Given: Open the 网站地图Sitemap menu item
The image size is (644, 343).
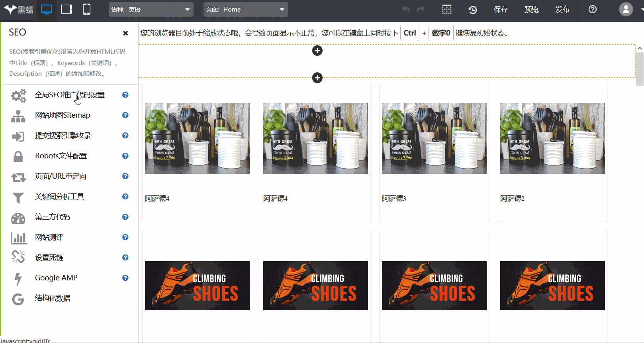Looking at the screenshot, I should (63, 115).
